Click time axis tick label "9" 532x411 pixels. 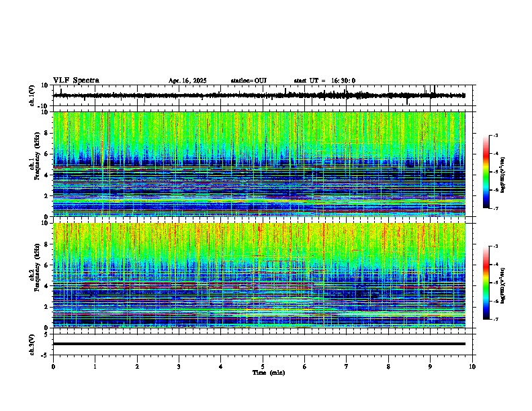(x=430, y=367)
